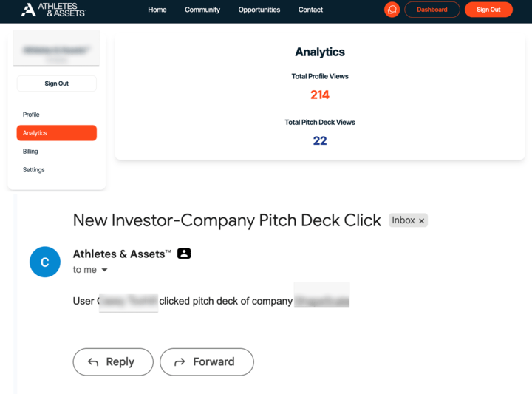Select the Analytics sidebar tab
This screenshot has height=394, width=532.
pyautogui.click(x=56, y=133)
